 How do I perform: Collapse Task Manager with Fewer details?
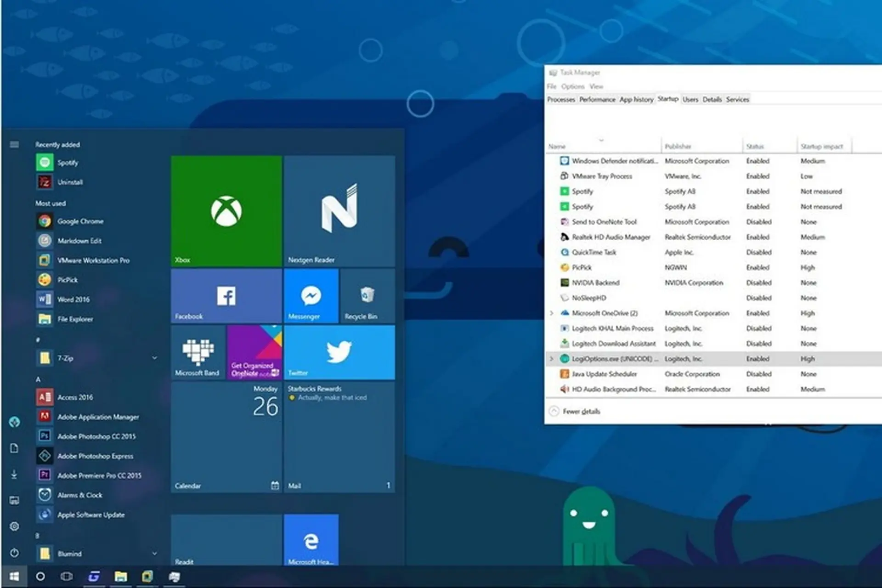580,411
